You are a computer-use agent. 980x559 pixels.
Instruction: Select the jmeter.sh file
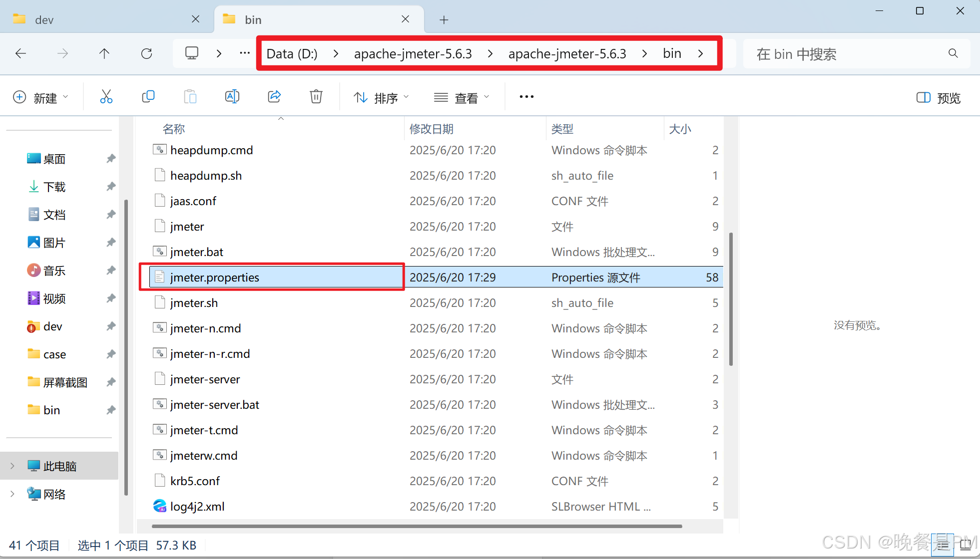click(x=436, y=302)
